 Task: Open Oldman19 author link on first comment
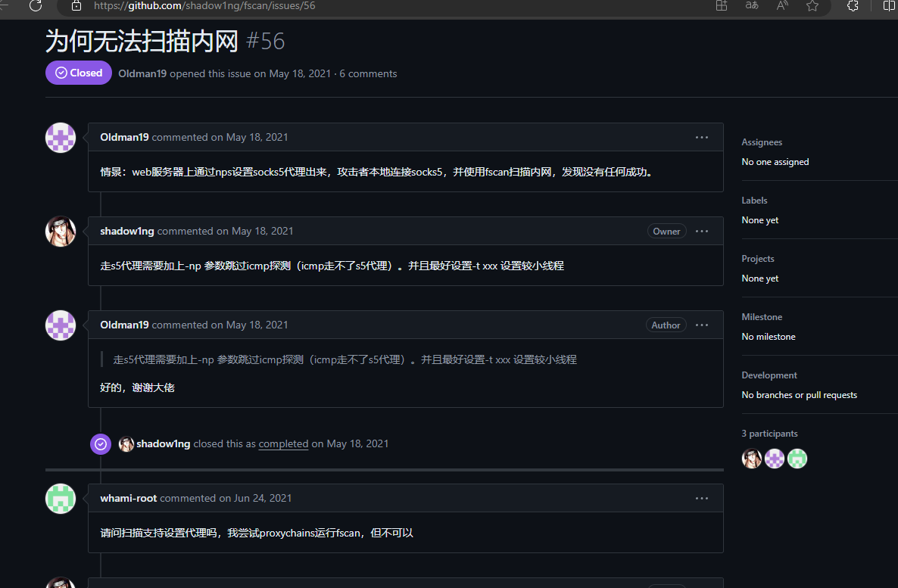click(x=124, y=137)
